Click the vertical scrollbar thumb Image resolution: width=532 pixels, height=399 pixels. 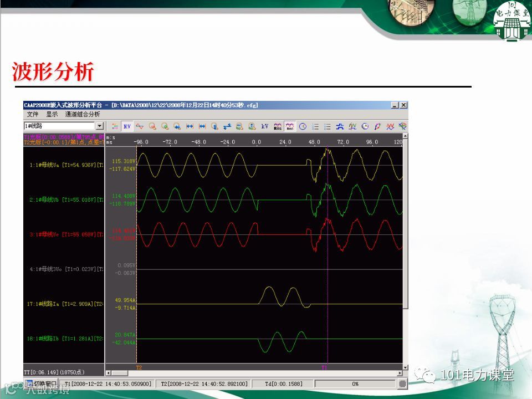click(406, 223)
